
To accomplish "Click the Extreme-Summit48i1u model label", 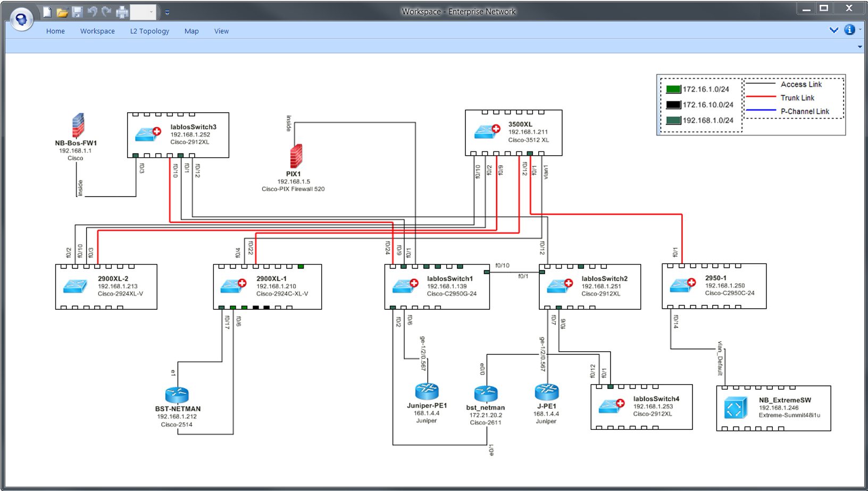I will pyautogui.click(x=789, y=416).
